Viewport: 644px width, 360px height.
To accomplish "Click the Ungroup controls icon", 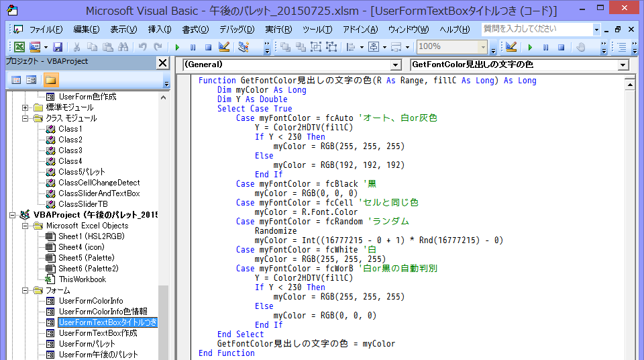I will 331,47.
